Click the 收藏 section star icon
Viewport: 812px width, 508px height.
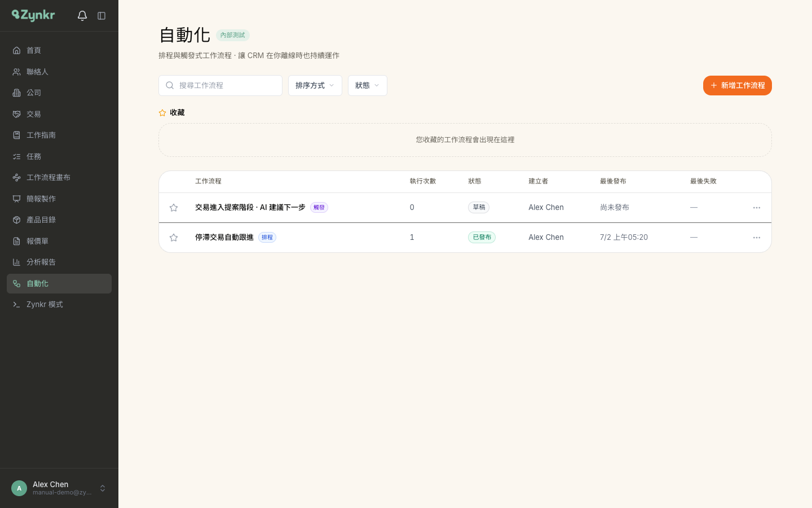click(x=162, y=113)
